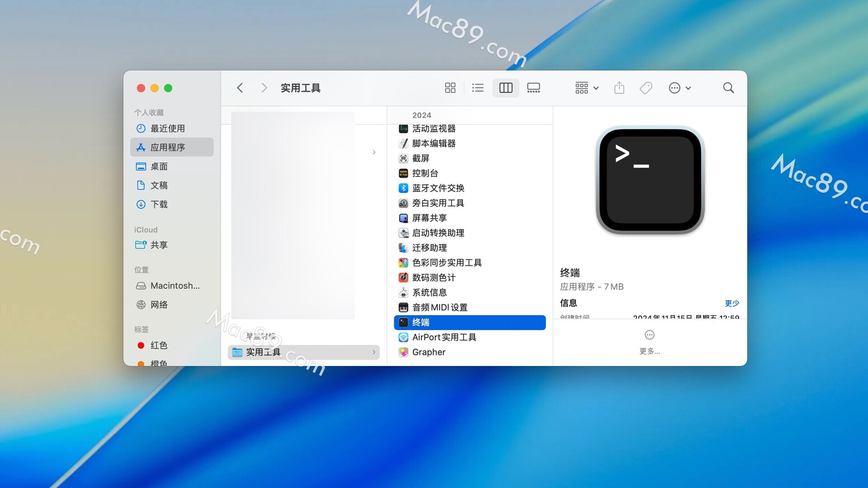Screen dimensions: 868x488
Task: Select the red tag in sidebar
Action: click(x=158, y=345)
